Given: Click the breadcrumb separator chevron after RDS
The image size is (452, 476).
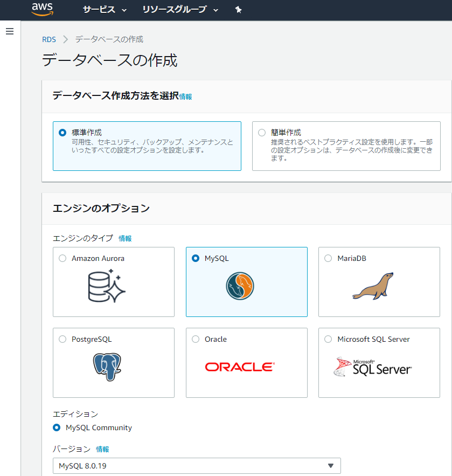Looking at the screenshot, I should (66, 39).
